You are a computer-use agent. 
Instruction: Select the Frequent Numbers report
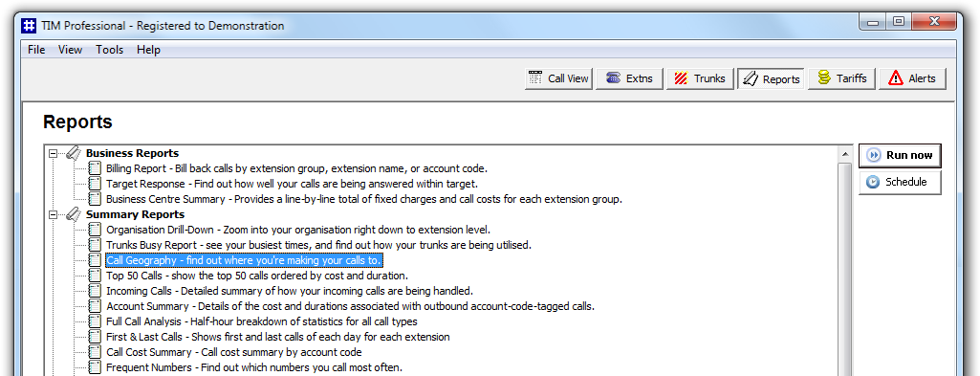click(254, 367)
